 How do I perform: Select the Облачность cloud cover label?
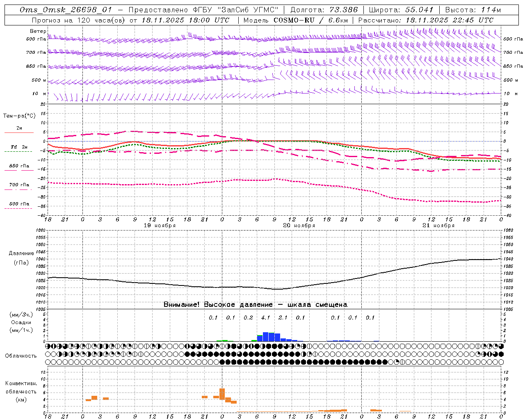pyautogui.click(x=21, y=356)
